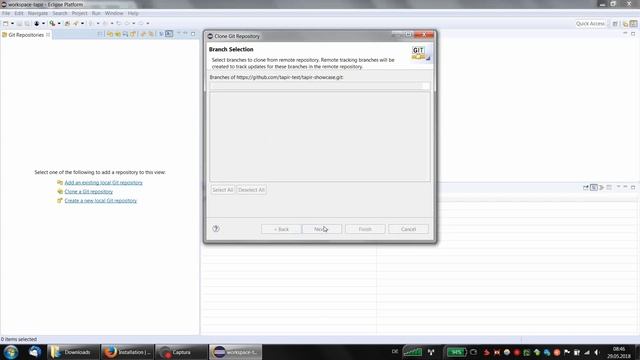640x360 pixels.
Task: Toggle hierarchical branch layout icon
Action: (169, 34)
